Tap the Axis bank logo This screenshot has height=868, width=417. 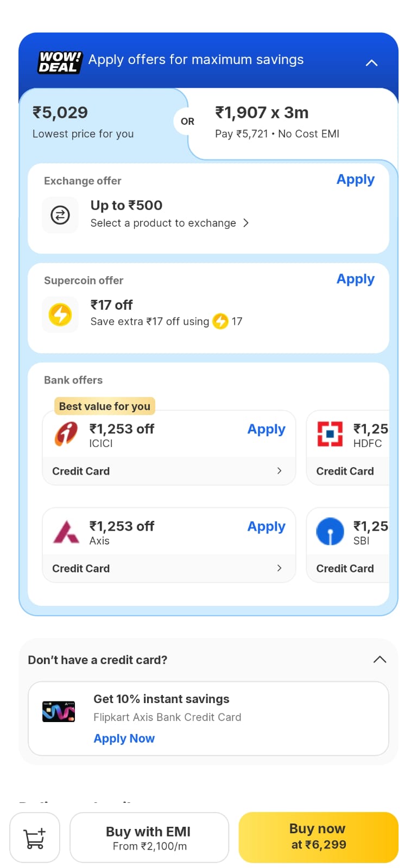click(x=66, y=532)
